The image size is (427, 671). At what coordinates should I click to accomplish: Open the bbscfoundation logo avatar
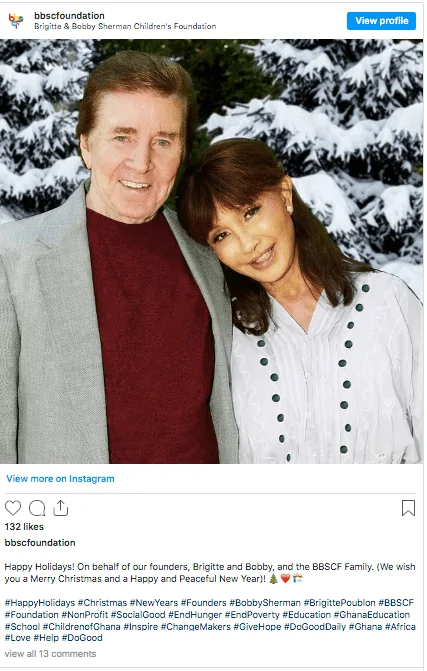[x=16, y=20]
